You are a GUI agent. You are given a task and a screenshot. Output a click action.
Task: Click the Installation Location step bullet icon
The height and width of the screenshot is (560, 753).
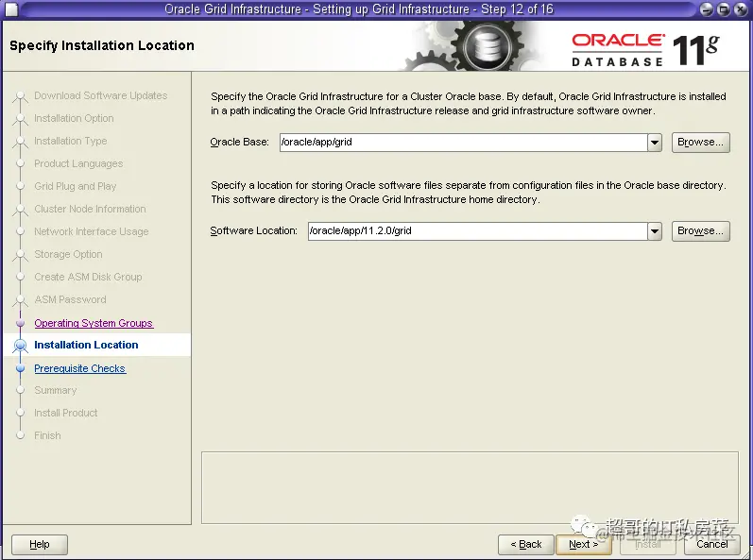[x=20, y=345]
